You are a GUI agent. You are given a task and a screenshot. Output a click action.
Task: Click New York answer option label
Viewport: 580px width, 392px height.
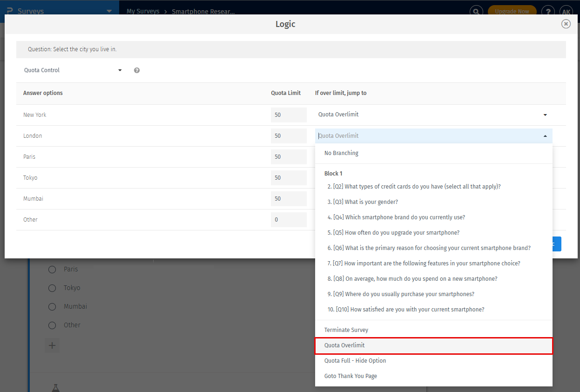(35, 115)
